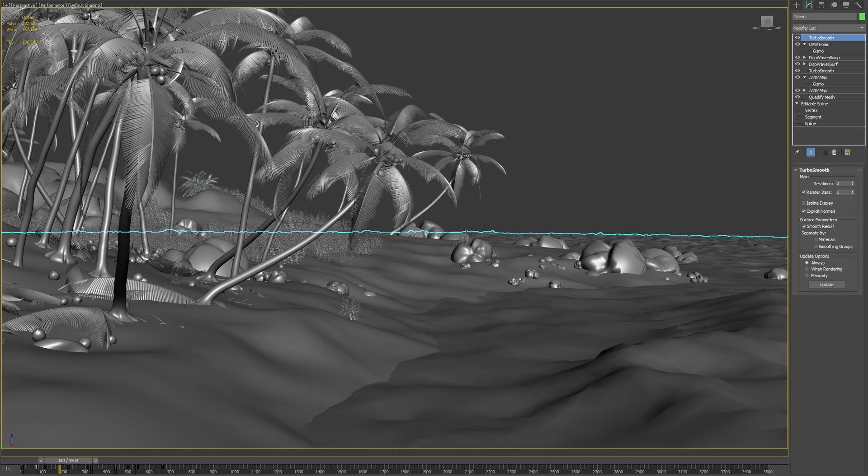Click the Pin Stack icon
868x476 pixels.
click(797, 152)
